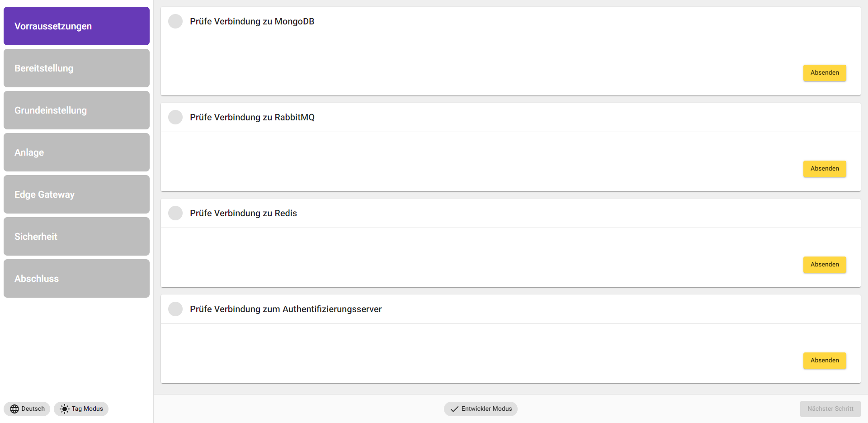
Task: Click the Redis status circle indicator
Action: click(175, 213)
